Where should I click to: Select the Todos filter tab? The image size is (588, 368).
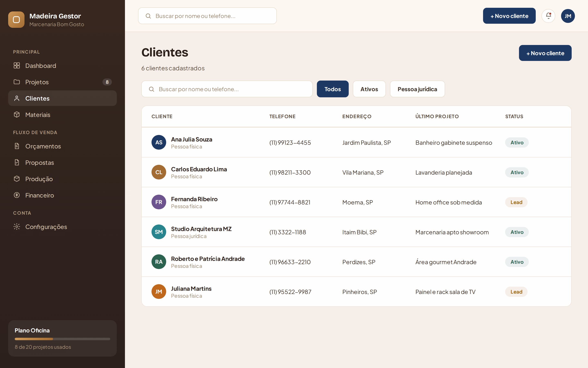coord(333,89)
